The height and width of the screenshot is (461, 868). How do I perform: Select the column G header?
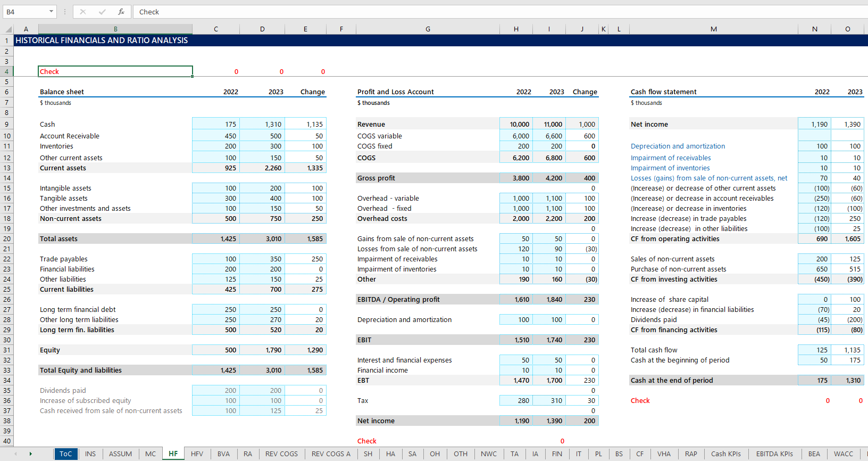click(x=428, y=29)
